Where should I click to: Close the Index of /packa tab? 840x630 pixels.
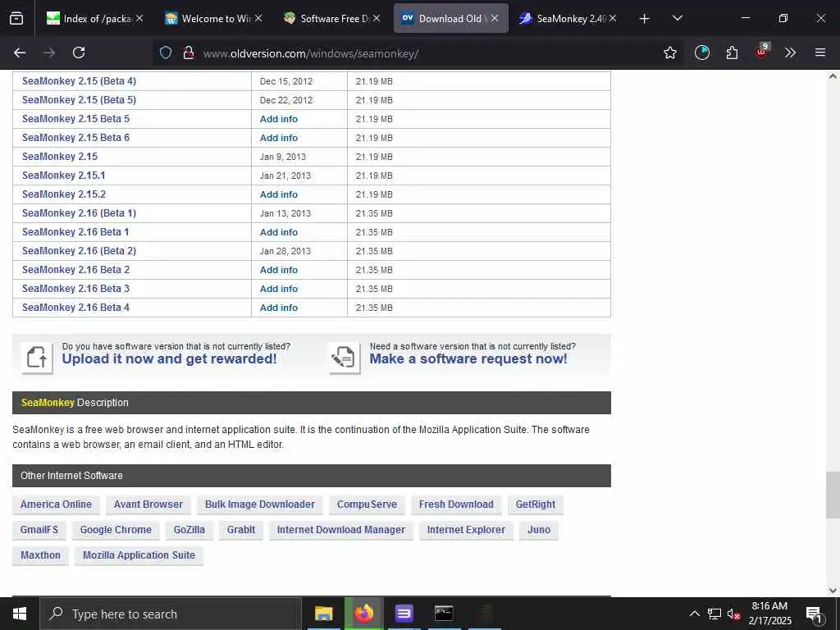[x=139, y=18]
